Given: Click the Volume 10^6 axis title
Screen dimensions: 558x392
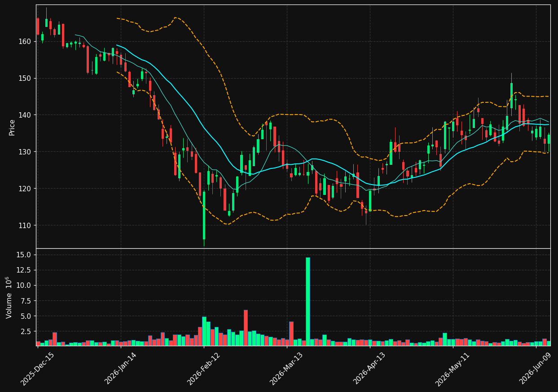Looking at the screenshot, I should pyautogui.click(x=9, y=297).
